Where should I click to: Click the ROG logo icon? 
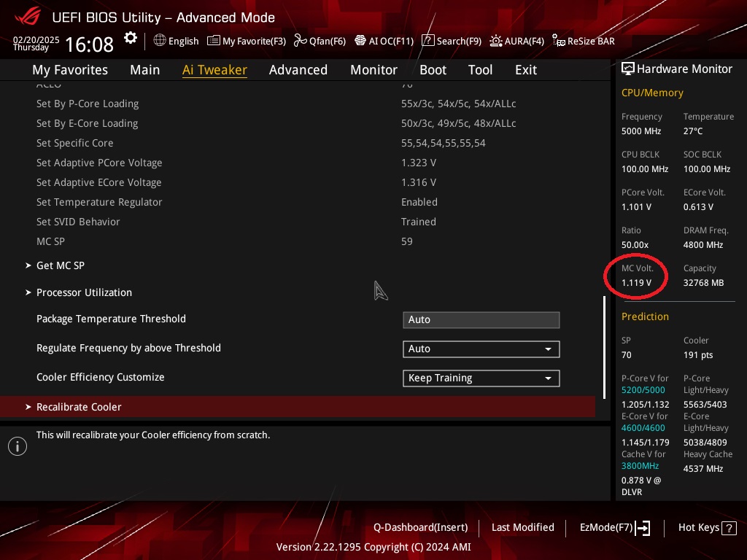(28, 16)
